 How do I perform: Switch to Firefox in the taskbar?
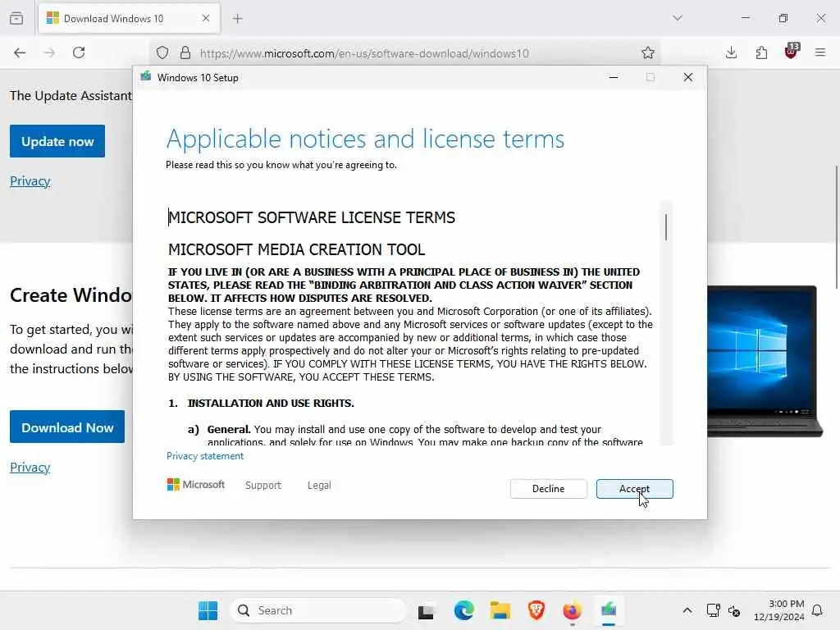click(572, 610)
